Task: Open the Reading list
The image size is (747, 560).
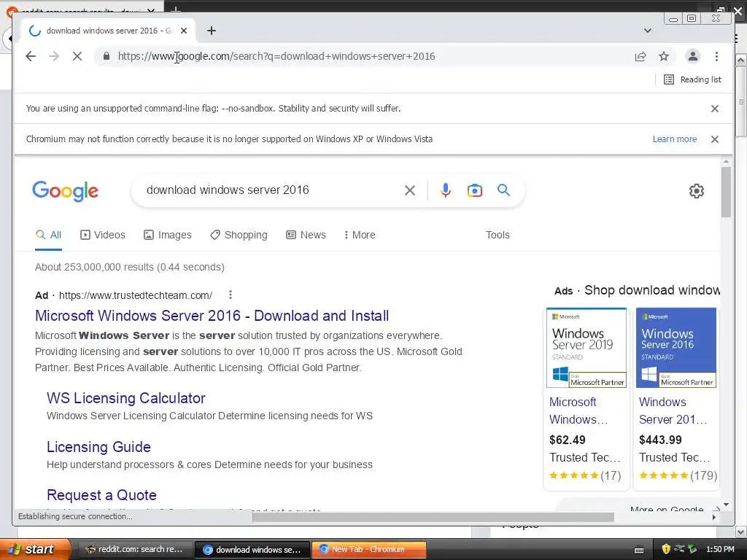Action: (x=692, y=79)
